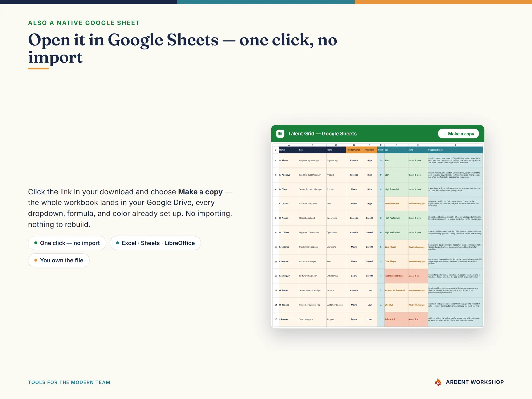Click Develop & engage in C. Okafor row
532x399 pixels.
click(x=418, y=204)
